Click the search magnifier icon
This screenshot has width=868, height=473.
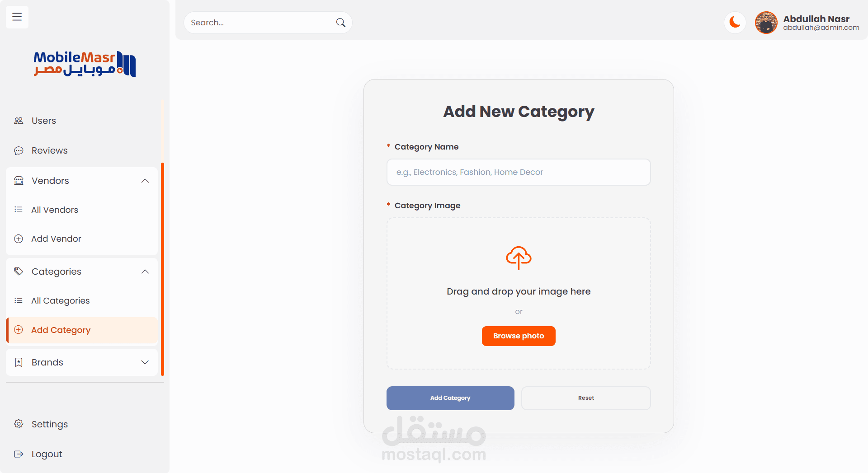click(341, 23)
